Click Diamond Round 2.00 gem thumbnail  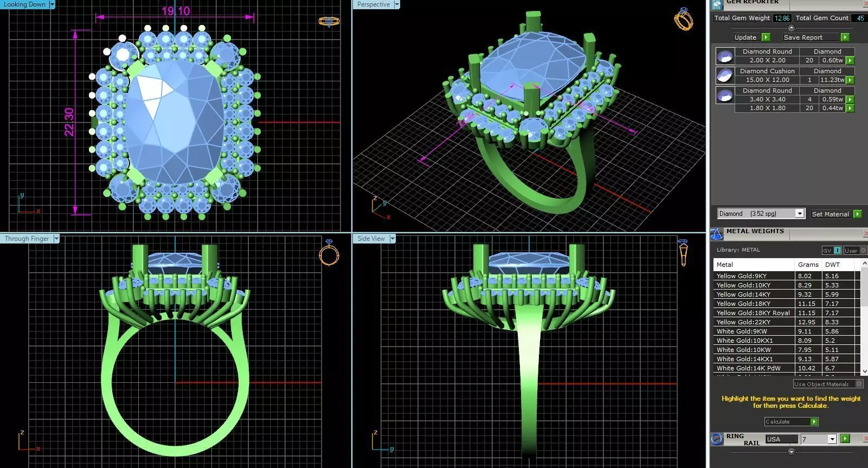pyautogui.click(x=725, y=56)
